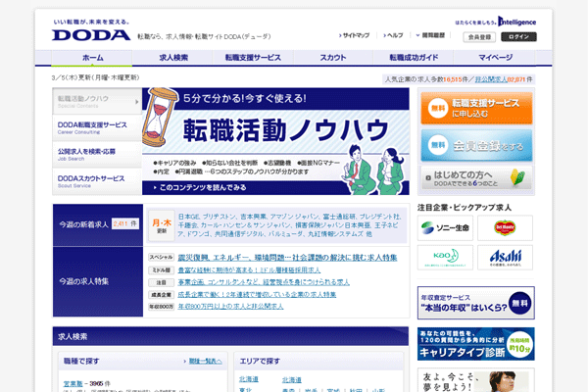Apply via 転職支援サービスに申し込む orange button
The image size is (588, 392).
click(476, 108)
